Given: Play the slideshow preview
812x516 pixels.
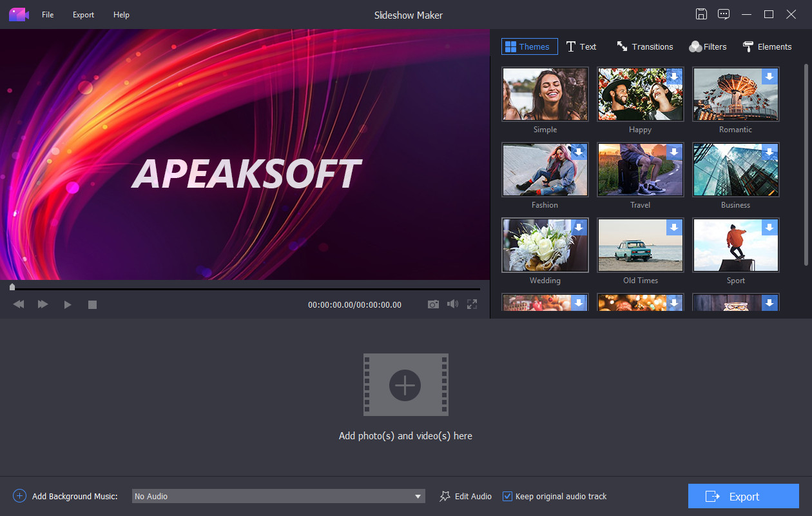Looking at the screenshot, I should pyautogui.click(x=68, y=304).
